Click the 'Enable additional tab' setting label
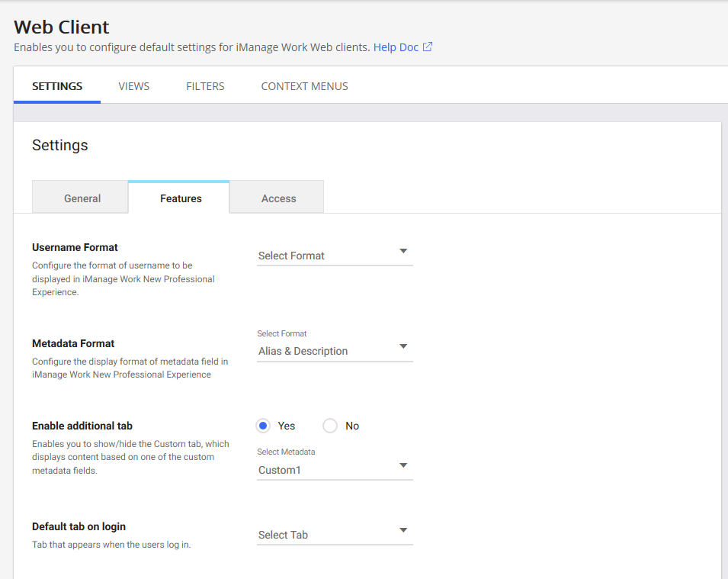Screen dimensions: 728x579 [82, 426]
